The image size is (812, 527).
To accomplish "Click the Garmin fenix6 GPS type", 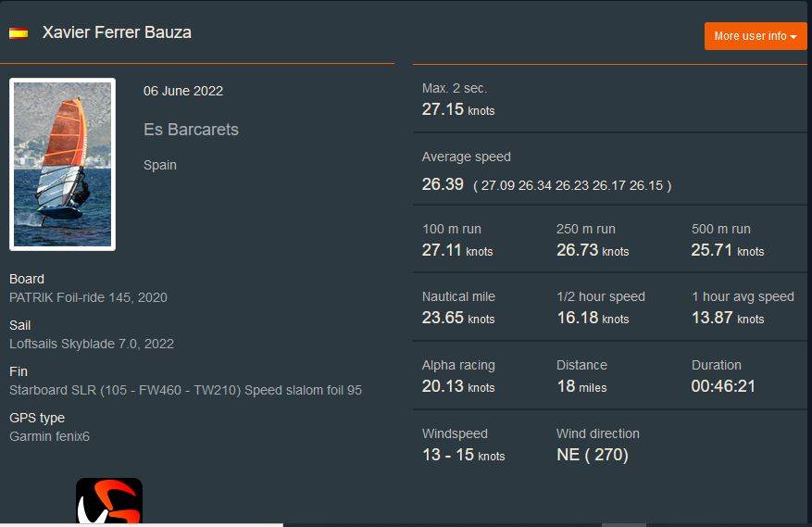I will point(49,436).
